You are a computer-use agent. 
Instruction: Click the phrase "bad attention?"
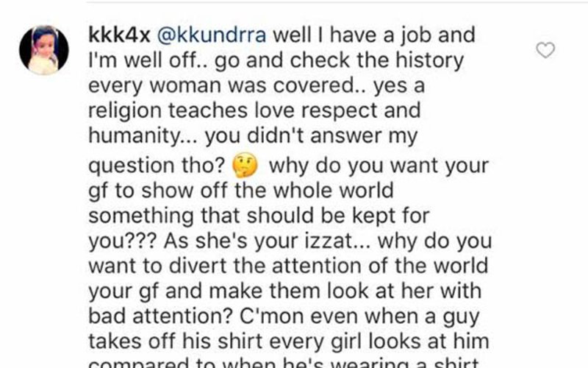click(161, 316)
